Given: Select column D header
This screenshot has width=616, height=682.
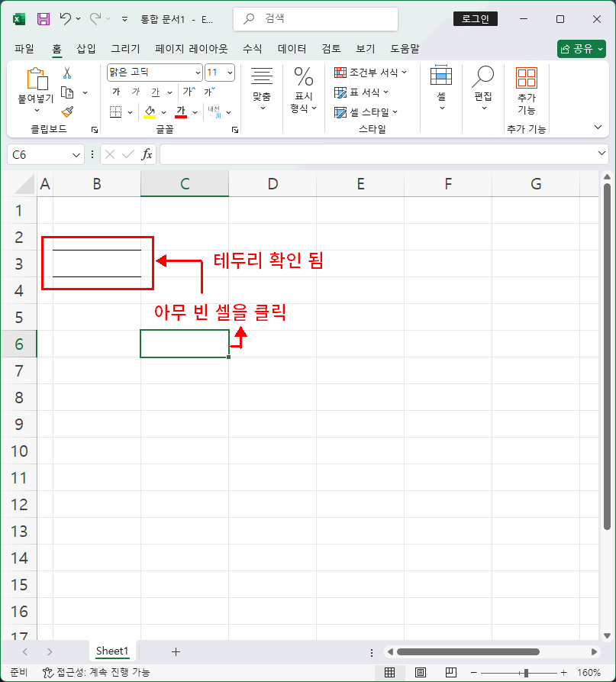Looking at the screenshot, I should point(273,184).
